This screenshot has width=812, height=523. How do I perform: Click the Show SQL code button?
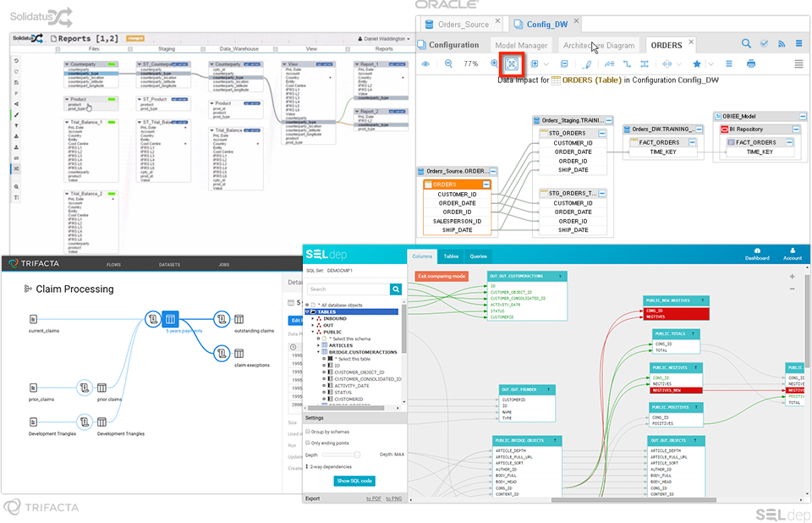354,481
